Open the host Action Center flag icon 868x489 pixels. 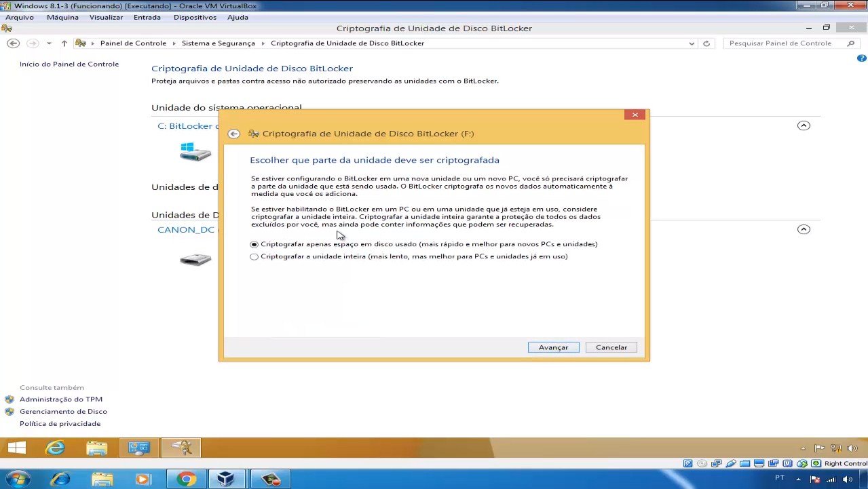point(816,479)
